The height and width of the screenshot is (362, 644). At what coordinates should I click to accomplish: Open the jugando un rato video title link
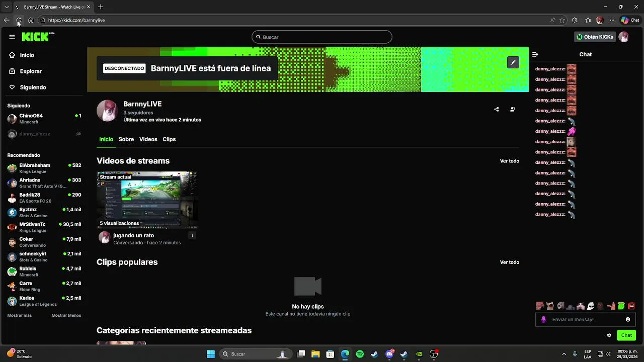click(x=133, y=235)
